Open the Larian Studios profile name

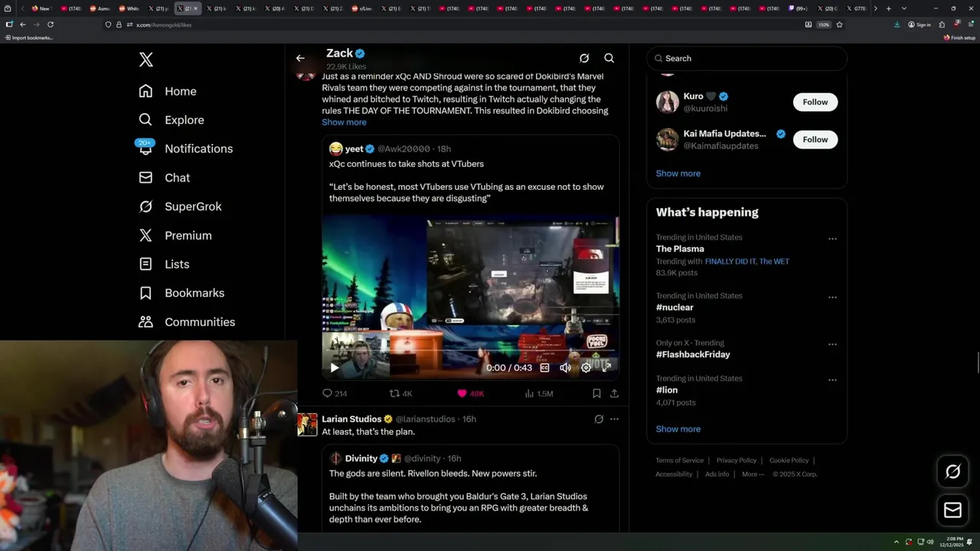pyautogui.click(x=351, y=419)
